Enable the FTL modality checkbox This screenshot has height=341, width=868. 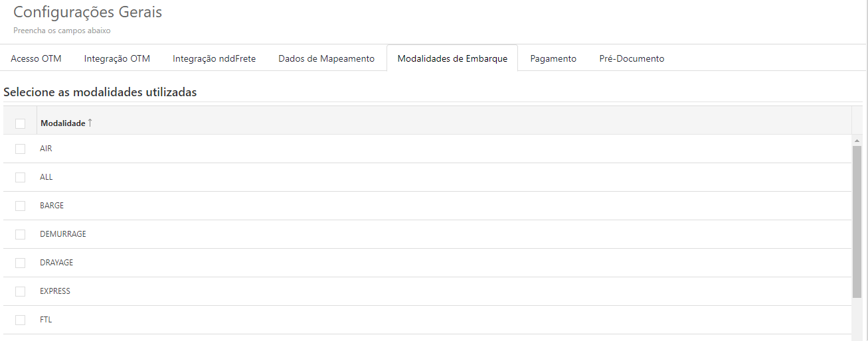(20, 320)
